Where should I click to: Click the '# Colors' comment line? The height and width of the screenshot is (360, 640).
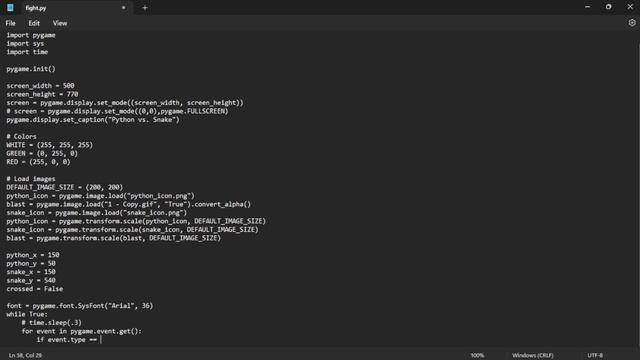(x=22, y=136)
